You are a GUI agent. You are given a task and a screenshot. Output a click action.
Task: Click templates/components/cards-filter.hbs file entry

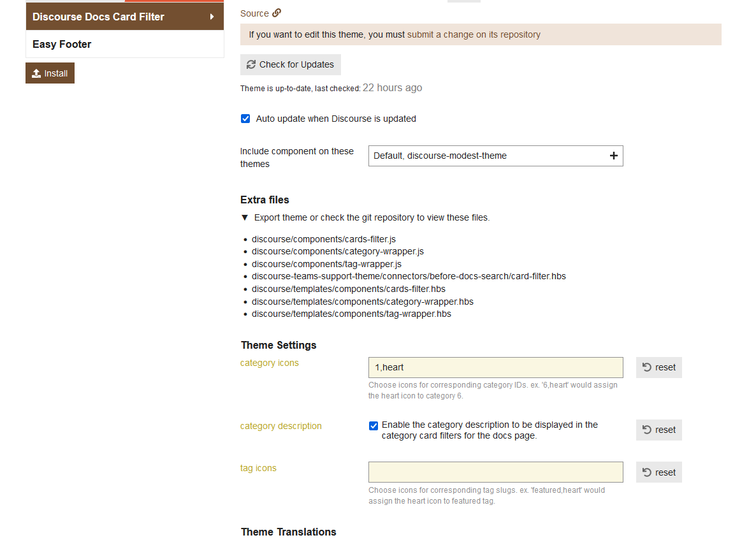pyautogui.click(x=349, y=289)
